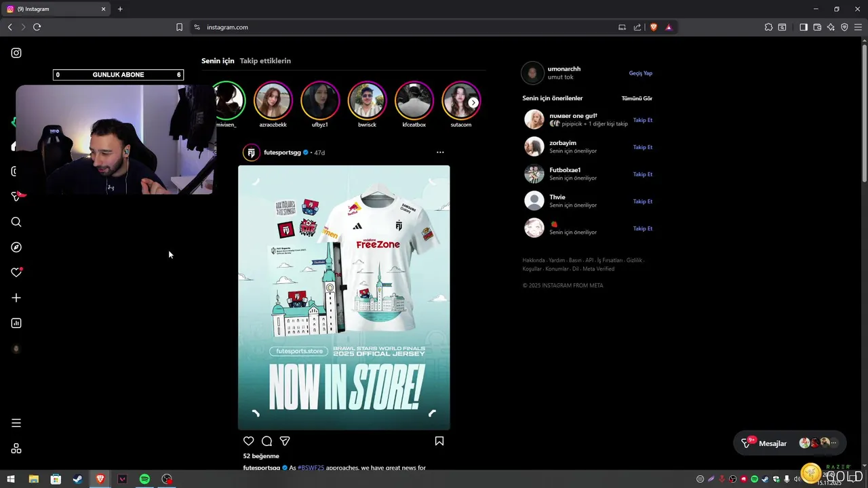Open the Hakkında footer link

534,260
